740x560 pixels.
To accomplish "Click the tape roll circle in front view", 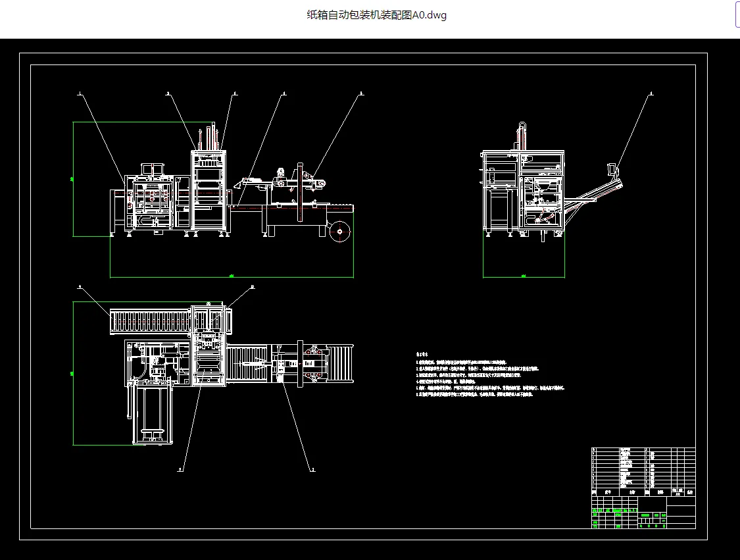I will (340, 232).
